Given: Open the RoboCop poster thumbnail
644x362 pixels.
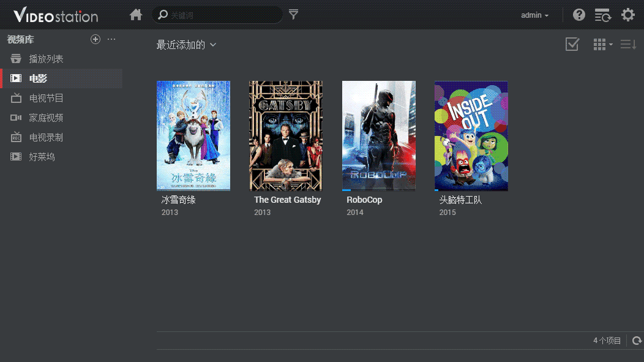Looking at the screenshot, I should (x=378, y=135).
